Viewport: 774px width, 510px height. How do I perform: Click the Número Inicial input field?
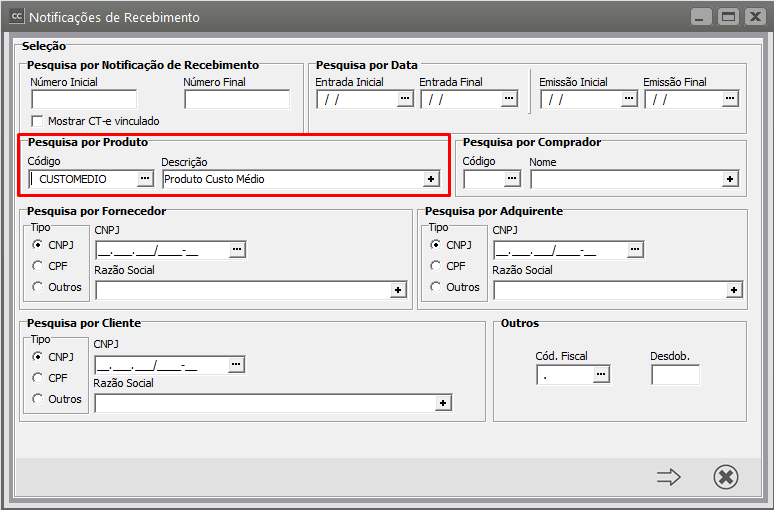(84, 99)
